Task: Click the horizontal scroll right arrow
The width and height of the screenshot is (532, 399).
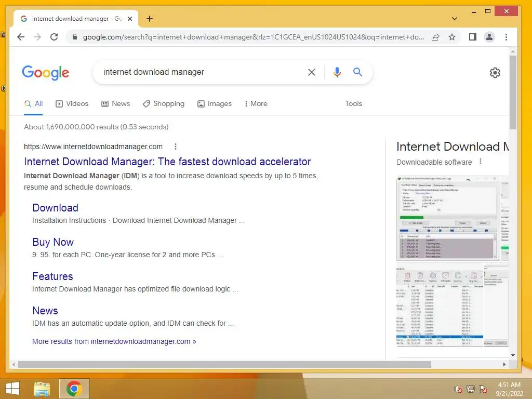Action: [504, 364]
